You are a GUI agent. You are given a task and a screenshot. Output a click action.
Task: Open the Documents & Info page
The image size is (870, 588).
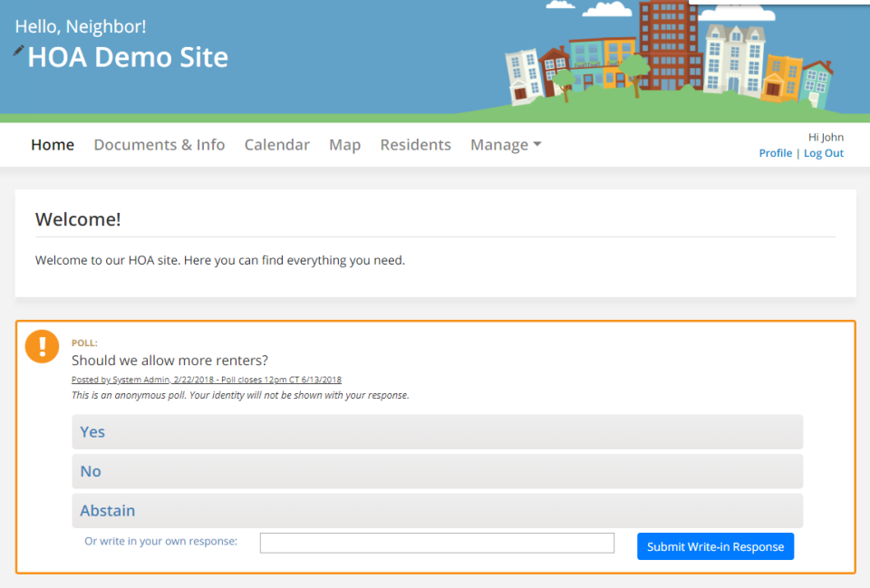[x=159, y=144]
